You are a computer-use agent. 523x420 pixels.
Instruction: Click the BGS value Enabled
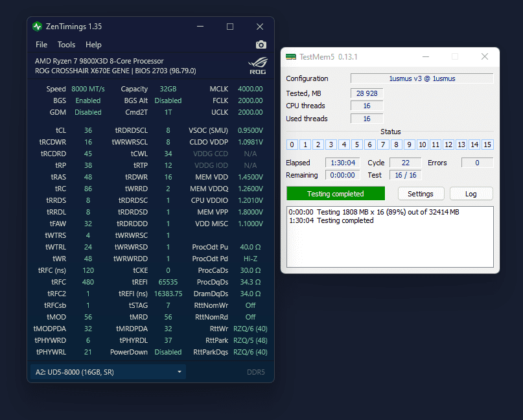coord(88,100)
